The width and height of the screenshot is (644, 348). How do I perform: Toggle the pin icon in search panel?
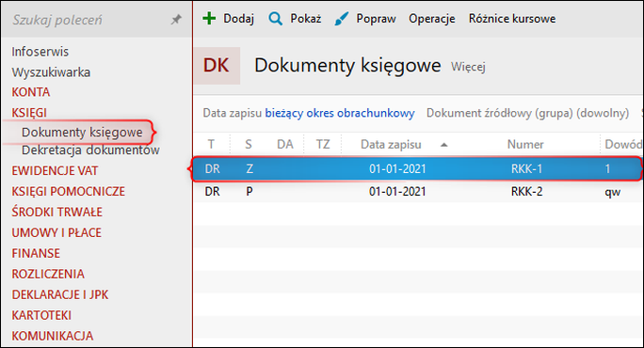tap(176, 20)
